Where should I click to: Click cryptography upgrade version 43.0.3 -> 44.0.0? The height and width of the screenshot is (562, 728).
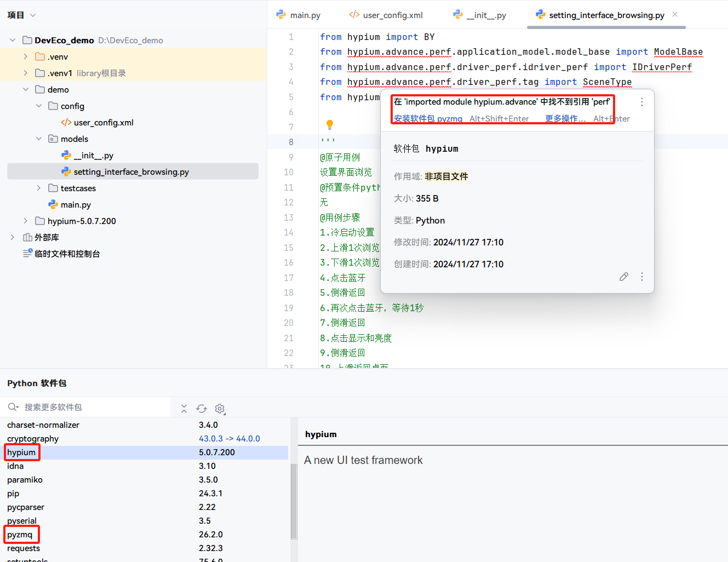[230, 439]
